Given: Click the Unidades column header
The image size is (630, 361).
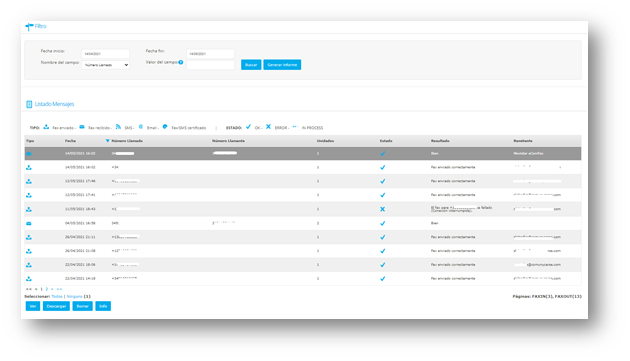Looking at the screenshot, I should coord(325,141).
